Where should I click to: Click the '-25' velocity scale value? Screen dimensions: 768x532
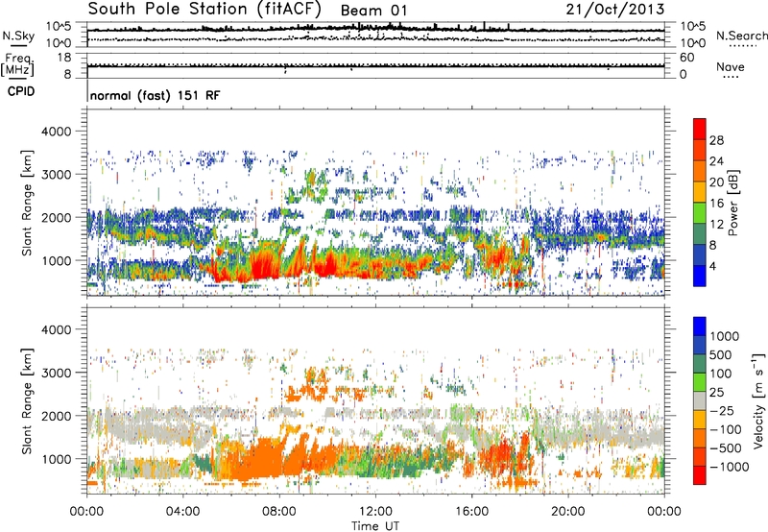721,410
